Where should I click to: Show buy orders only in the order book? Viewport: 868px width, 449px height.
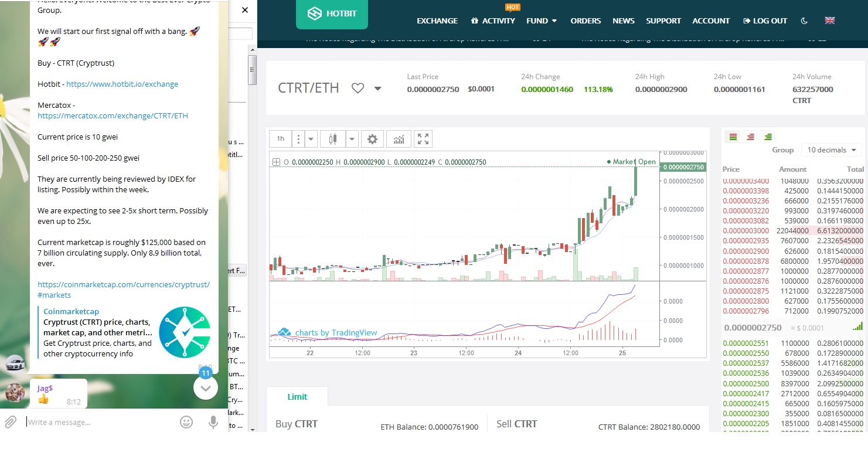tap(768, 137)
